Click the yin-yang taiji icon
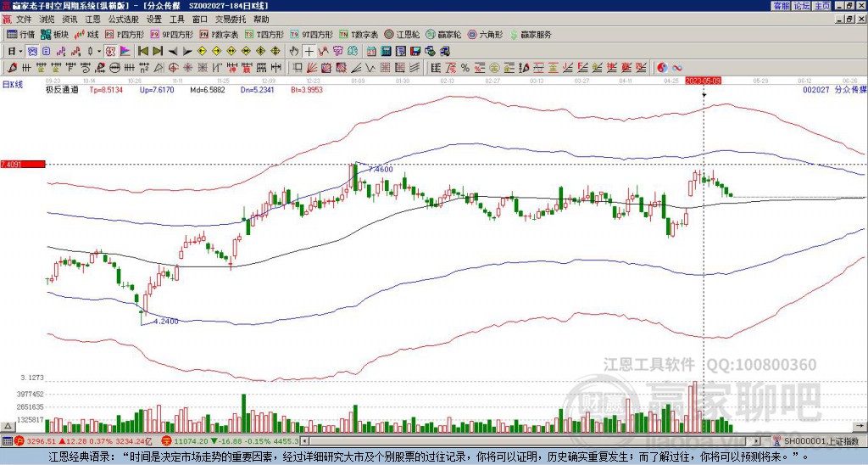The width and height of the screenshot is (868, 465). [x=662, y=68]
